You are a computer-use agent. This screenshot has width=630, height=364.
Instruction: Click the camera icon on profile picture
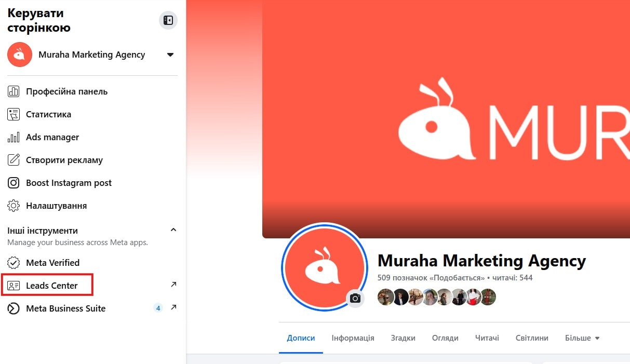355,298
